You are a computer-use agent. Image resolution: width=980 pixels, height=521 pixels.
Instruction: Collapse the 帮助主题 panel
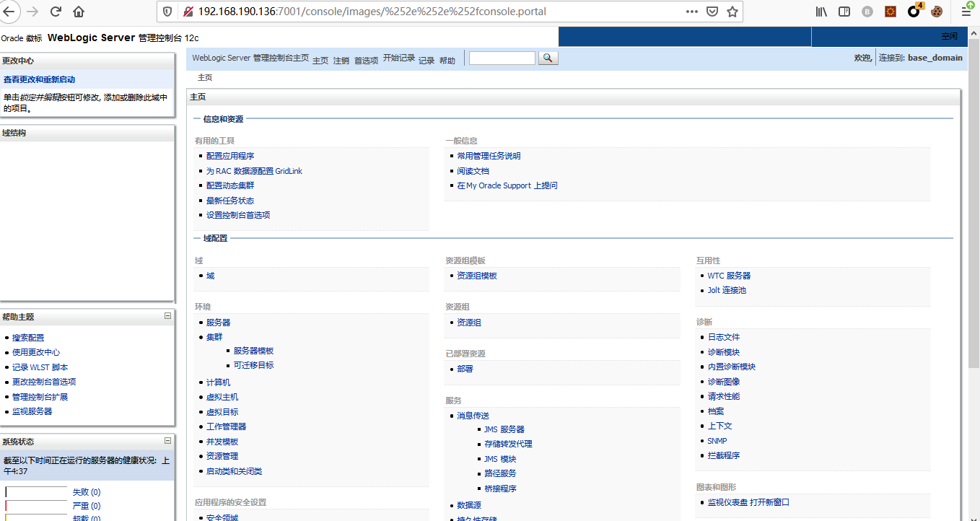tap(167, 316)
